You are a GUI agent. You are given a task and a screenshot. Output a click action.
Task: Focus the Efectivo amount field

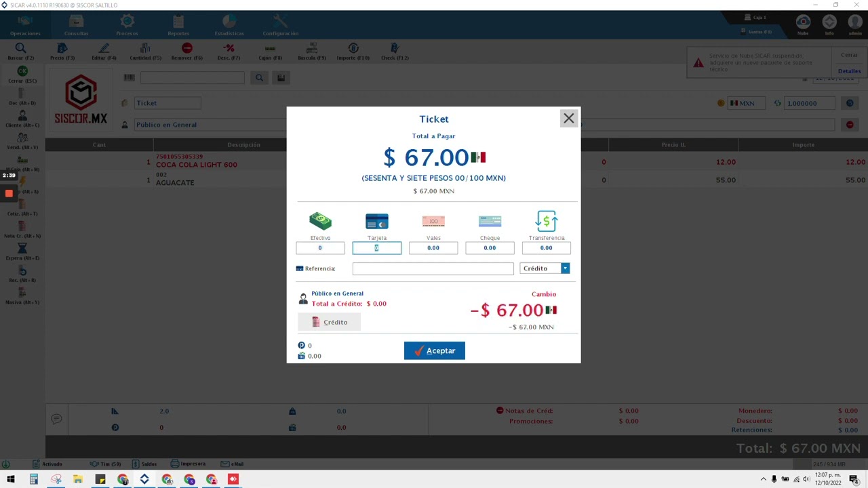pyautogui.click(x=320, y=248)
